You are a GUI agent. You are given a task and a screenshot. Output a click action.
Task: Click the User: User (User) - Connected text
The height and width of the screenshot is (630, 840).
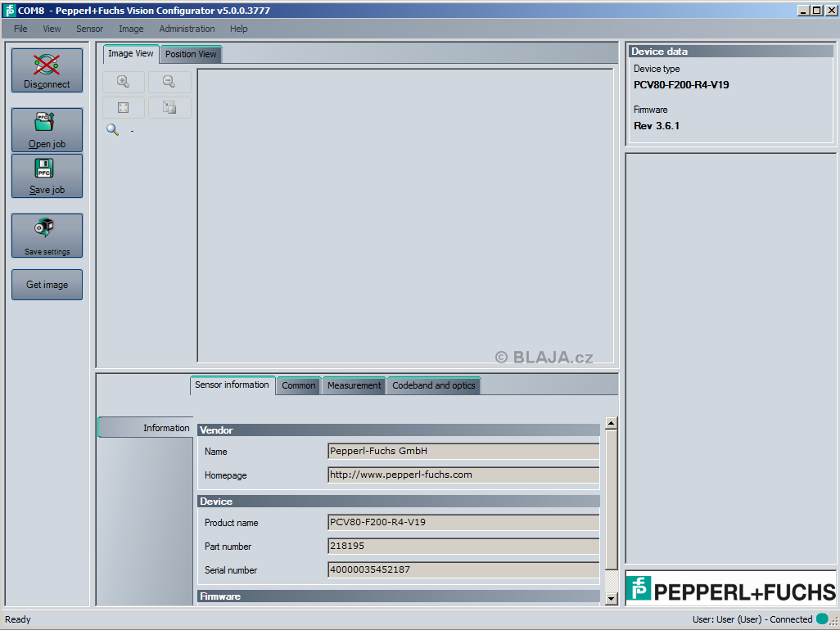point(752,619)
